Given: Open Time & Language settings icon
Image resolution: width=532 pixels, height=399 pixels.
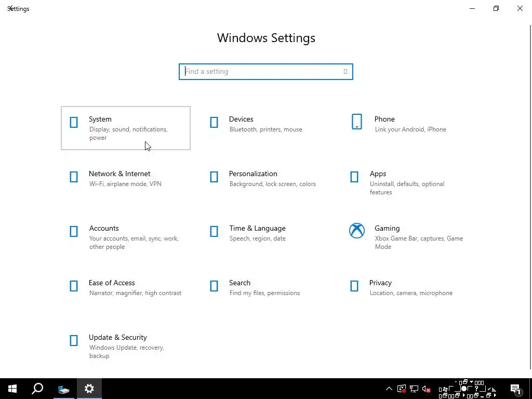Looking at the screenshot, I should tap(214, 231).
